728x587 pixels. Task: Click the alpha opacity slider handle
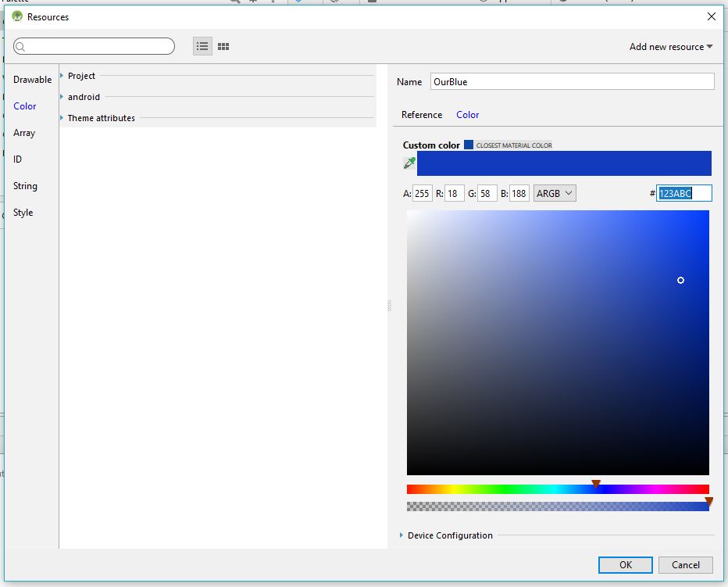[x=708, y=501]
